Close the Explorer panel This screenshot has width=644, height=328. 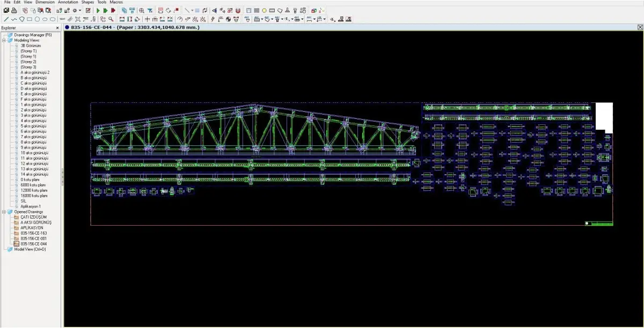[x=57, y=28]
